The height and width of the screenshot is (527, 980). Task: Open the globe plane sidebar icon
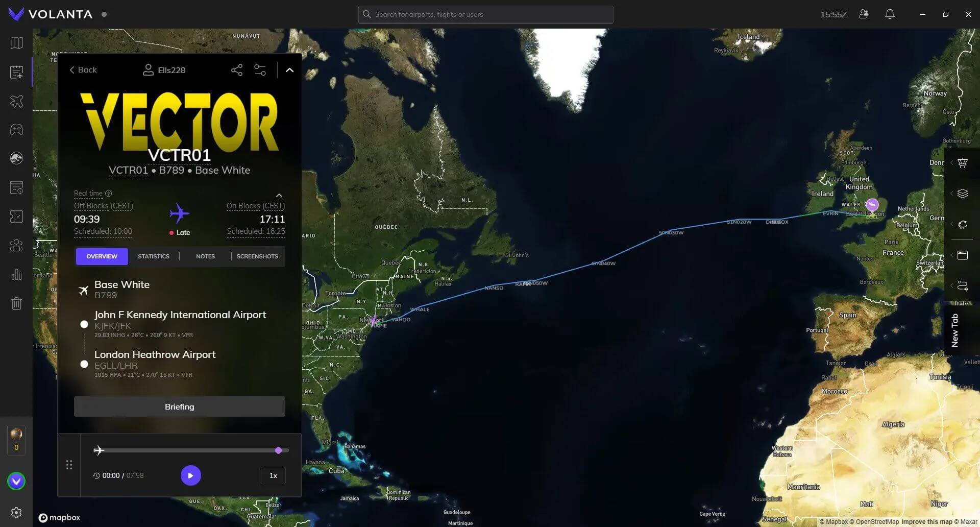16,158
